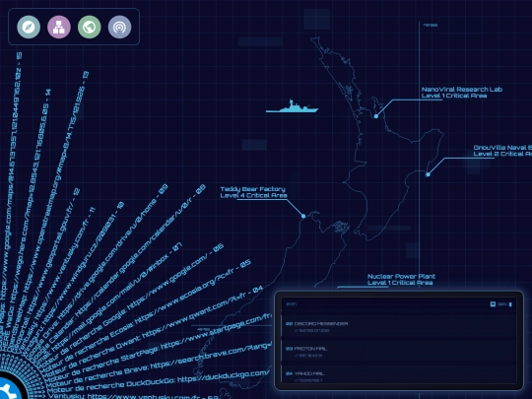Select the GnouVille Naval Base map marker dot
The height and width of the screenshot is (399, 532).
coord(428,174)
